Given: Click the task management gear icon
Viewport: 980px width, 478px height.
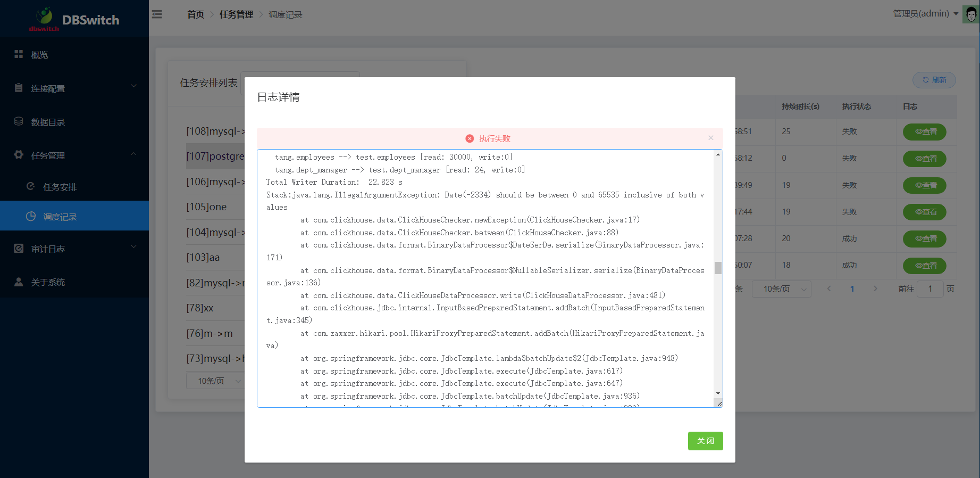Looking at the screenshot, I should (19, 155).
